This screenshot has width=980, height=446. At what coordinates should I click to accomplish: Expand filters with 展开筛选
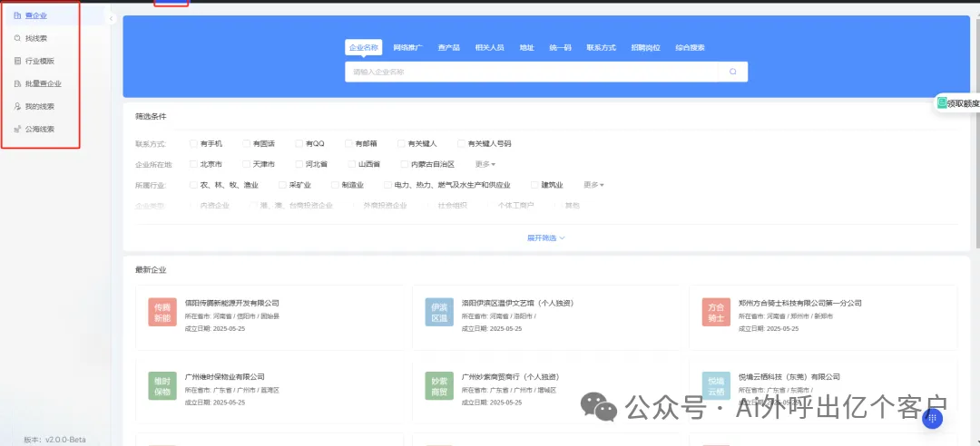click(545, 238)
